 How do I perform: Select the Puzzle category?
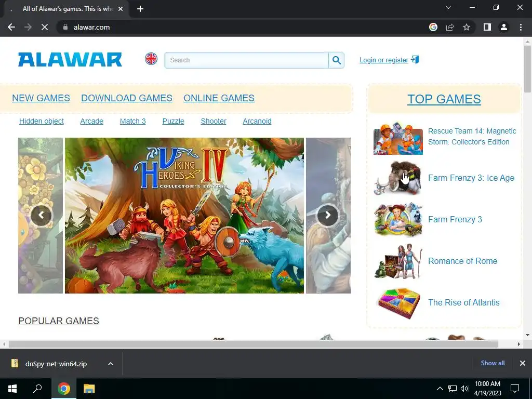pyautogui.click(x=173, y=121)
